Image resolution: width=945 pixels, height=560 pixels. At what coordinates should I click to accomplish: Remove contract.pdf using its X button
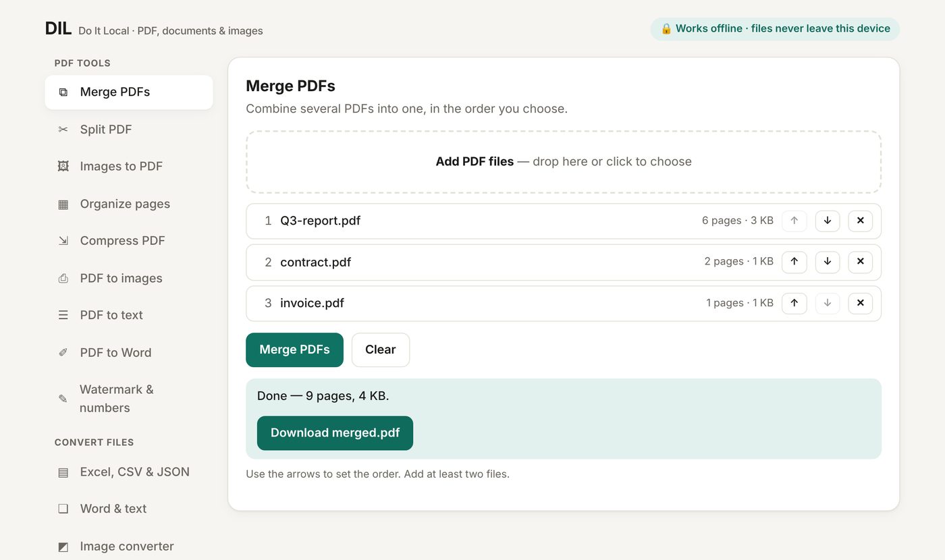[x=861, y=262]
